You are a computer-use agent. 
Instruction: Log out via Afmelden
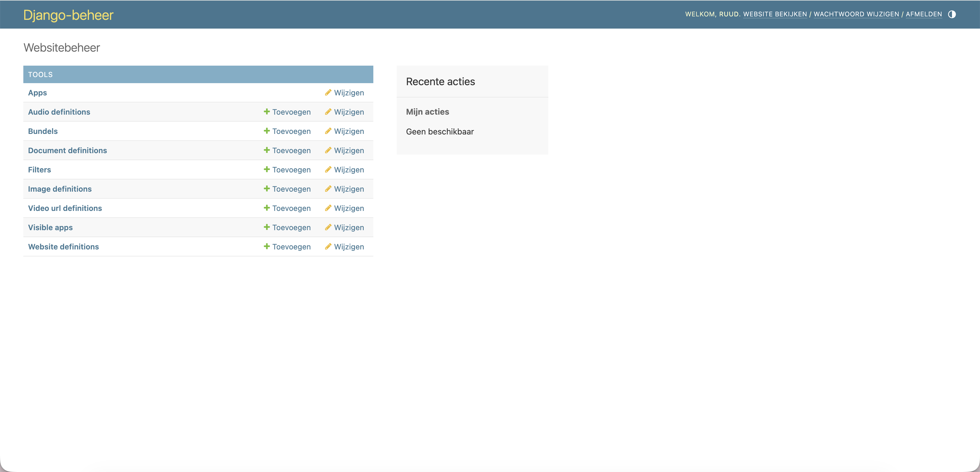923,15
